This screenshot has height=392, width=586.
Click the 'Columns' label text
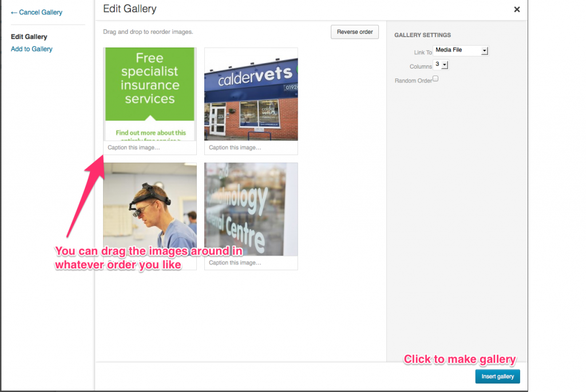[421, 67]
